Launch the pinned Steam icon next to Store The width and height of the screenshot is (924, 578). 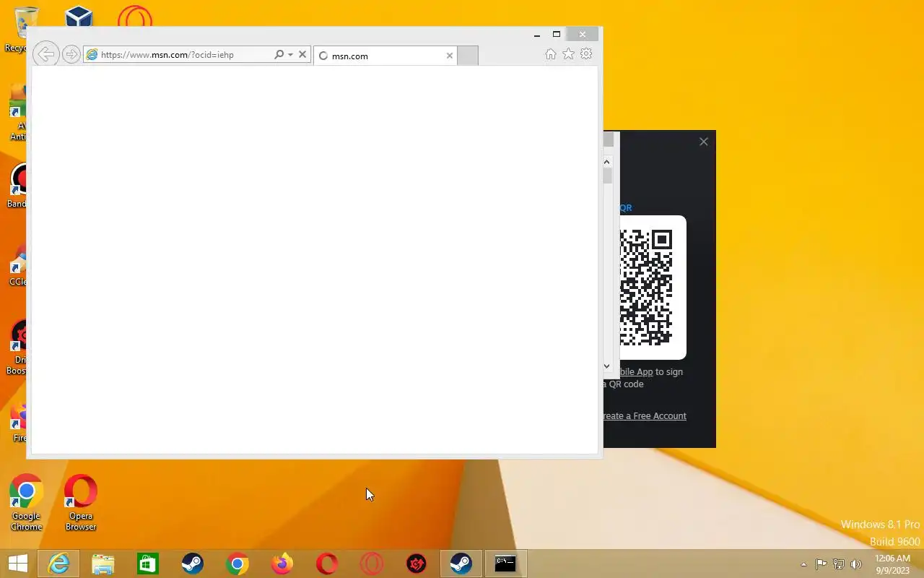click(x=192, y=564)
